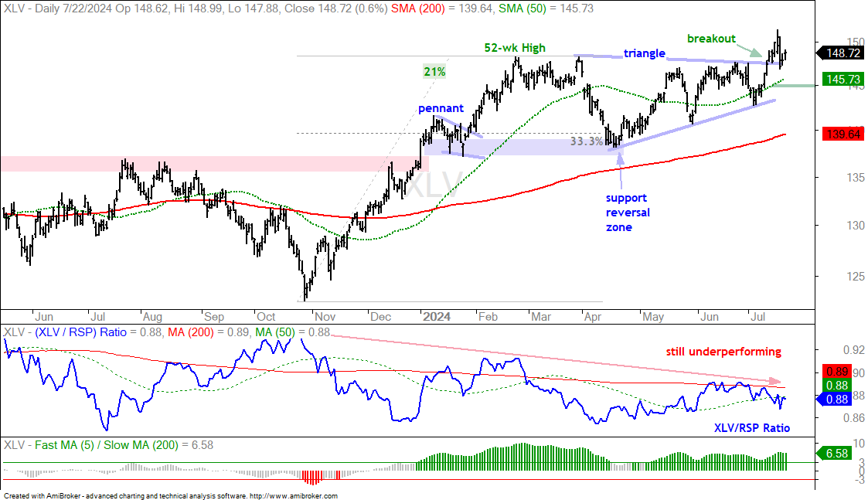
Task: Click the blue 0.88 ratio value label
Action: 834,400
